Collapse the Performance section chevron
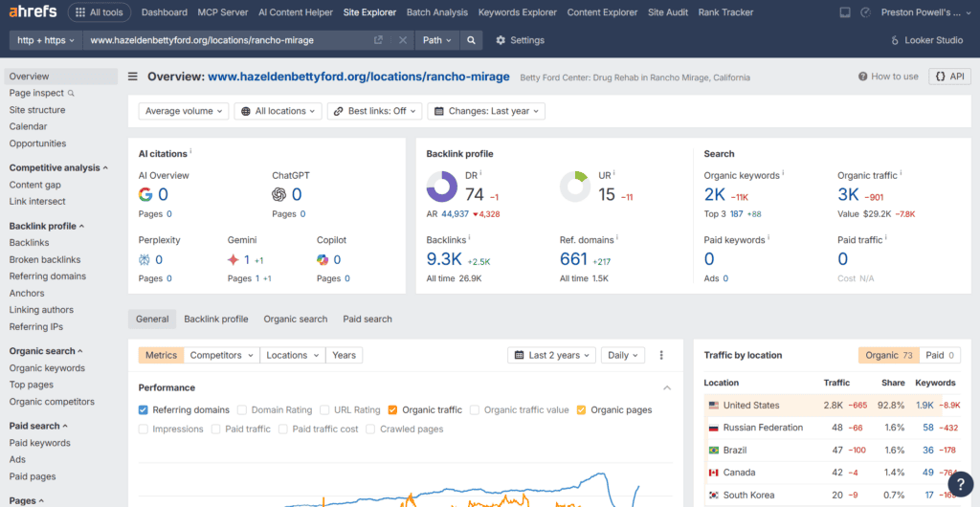This screenshot has width=980, height=507. pyautogui.click(x=667, y=387)
